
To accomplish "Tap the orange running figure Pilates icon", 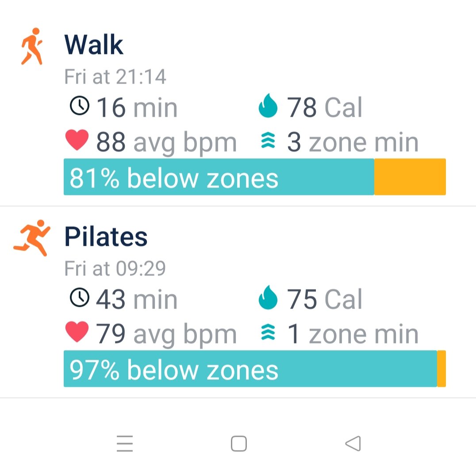I will (x=31, y=237).
